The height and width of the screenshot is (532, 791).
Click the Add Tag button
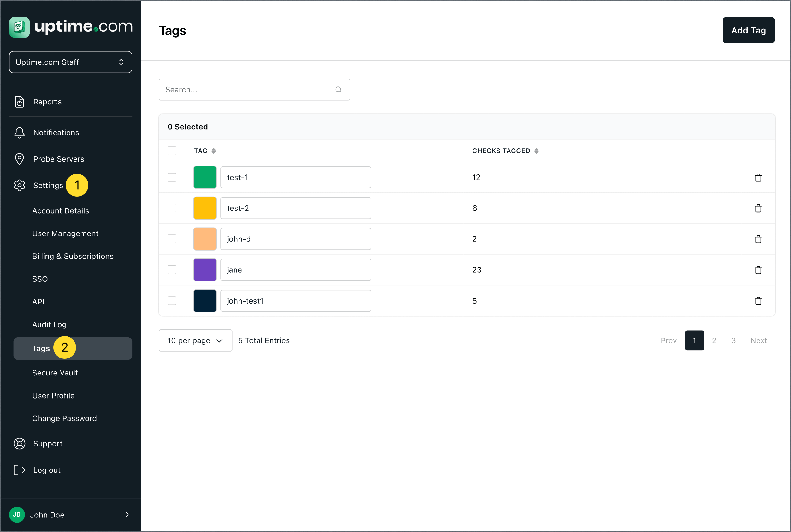(x=749, y=30)
